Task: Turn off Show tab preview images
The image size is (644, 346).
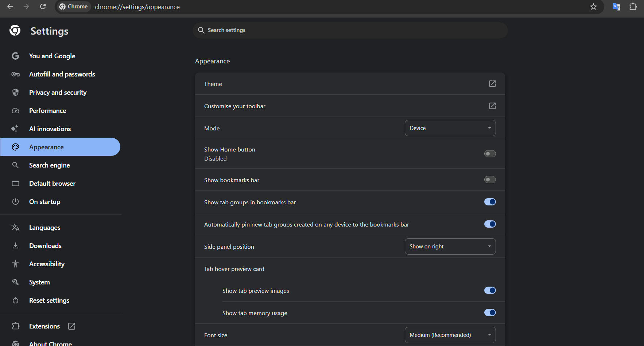Action: click(x=490, y=290)
